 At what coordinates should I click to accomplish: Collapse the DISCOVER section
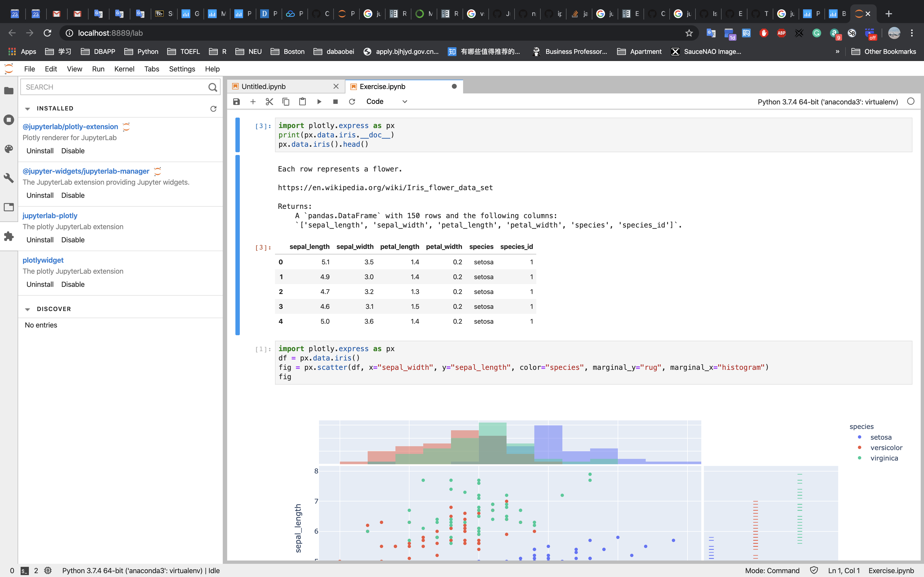(28, 309)
